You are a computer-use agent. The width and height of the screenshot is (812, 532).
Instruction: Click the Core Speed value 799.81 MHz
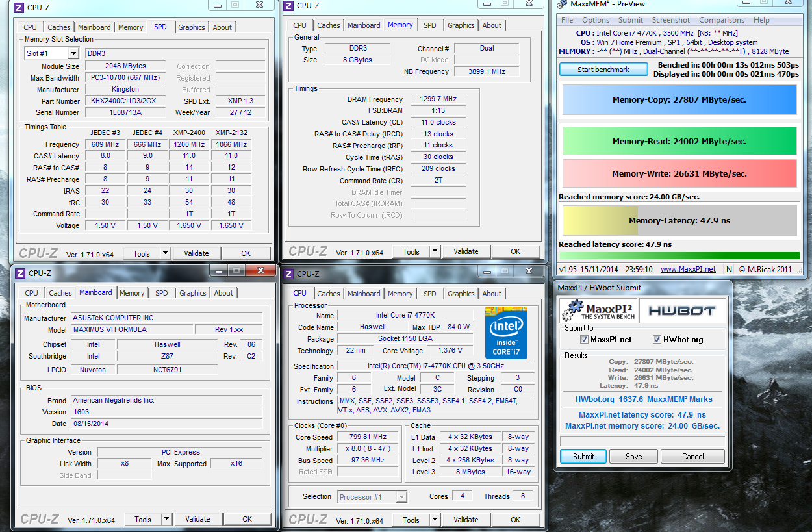pyautogui.click(x=368, y=437)
